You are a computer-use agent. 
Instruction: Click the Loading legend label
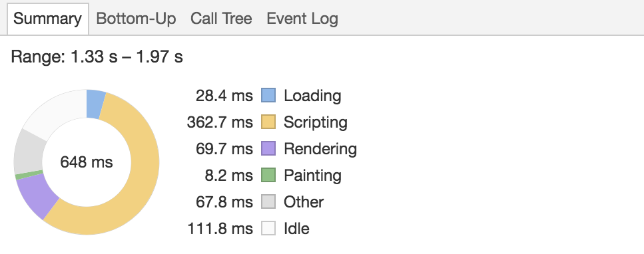tap(312, 96)
